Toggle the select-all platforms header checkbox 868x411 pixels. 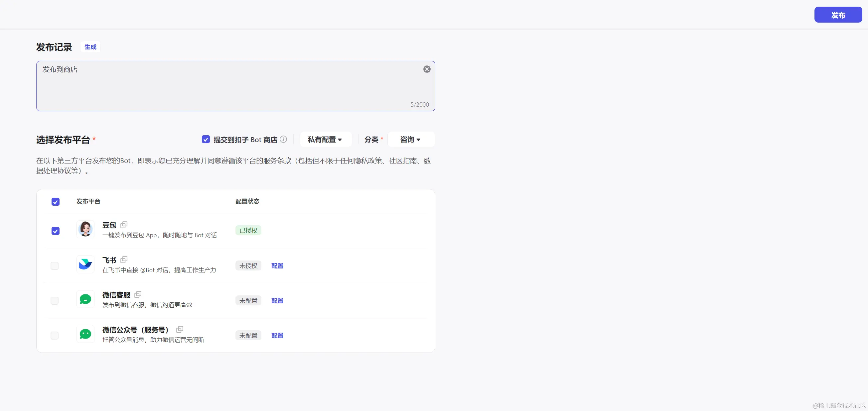(56, 202)
